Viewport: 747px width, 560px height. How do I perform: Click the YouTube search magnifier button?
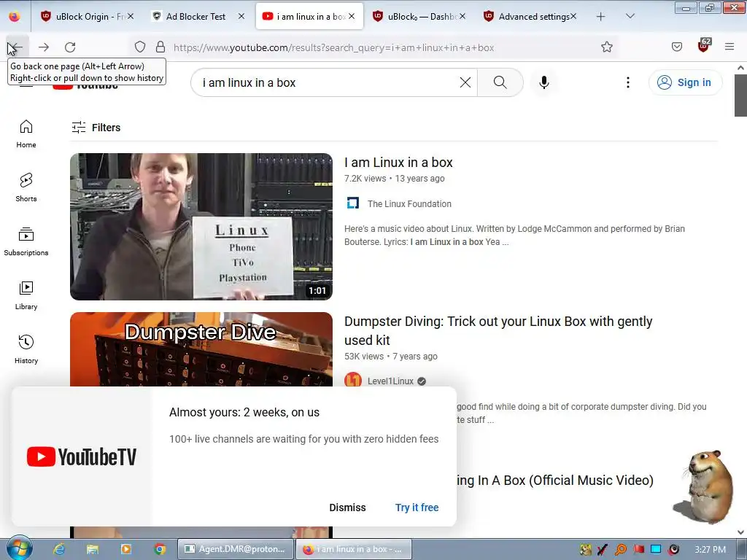pos(500,82)
